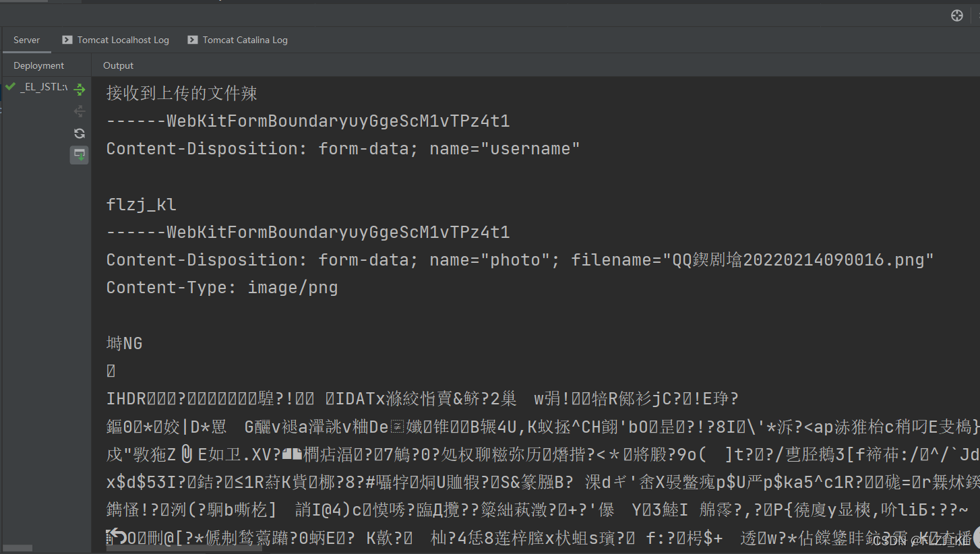Click the Output panel header
This screenshot has height=554, width=980.
point(119,65)
